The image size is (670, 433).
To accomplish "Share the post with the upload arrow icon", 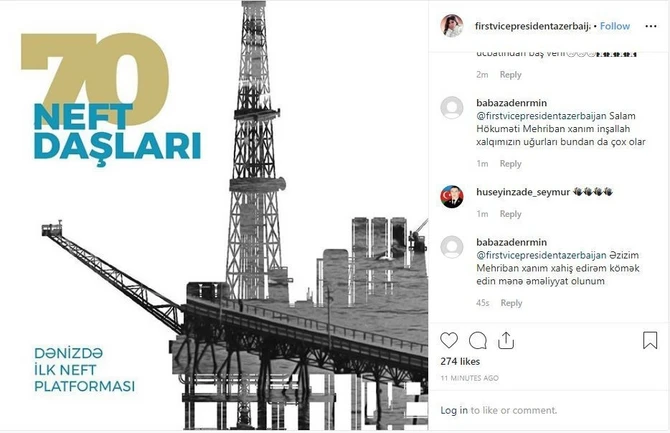I will 506,340.
